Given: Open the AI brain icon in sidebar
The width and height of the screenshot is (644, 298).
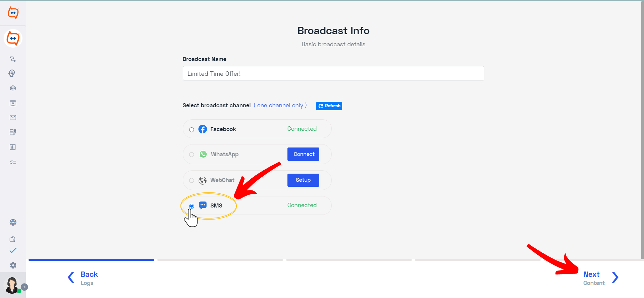Looking at the screenshot, I should pos(12,73).
